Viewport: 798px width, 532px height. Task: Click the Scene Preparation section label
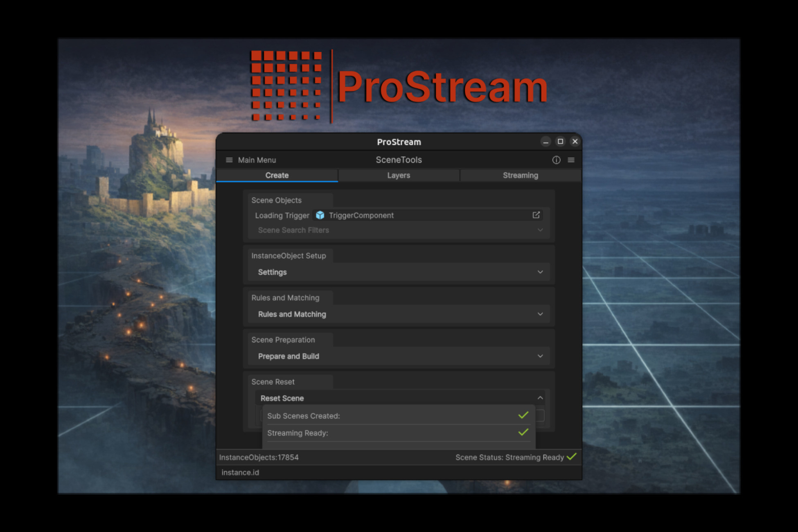pos(283,340)
